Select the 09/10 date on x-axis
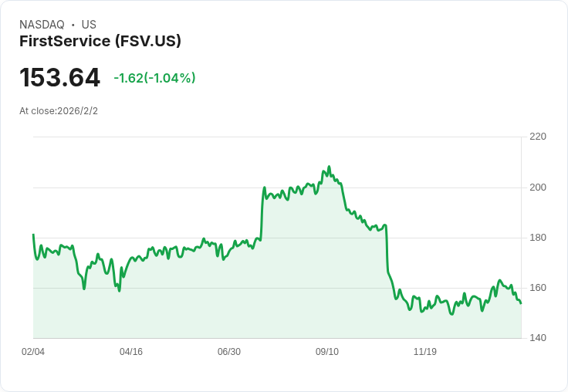Image resolution: width=568 pixels, height=392 pixels. click(x=327, y=352)
